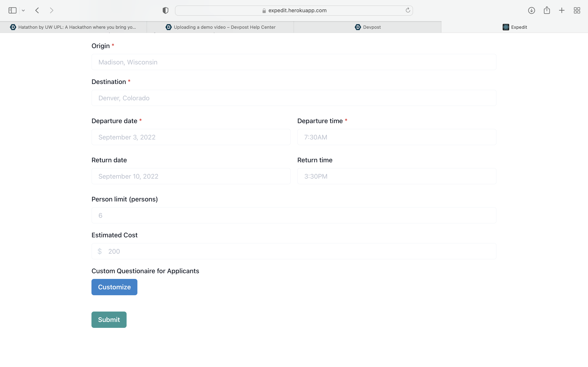Reload the page using refresh icon
This screenshot has height=367, width=588.
pyautogui.click(x=408, y=10)
